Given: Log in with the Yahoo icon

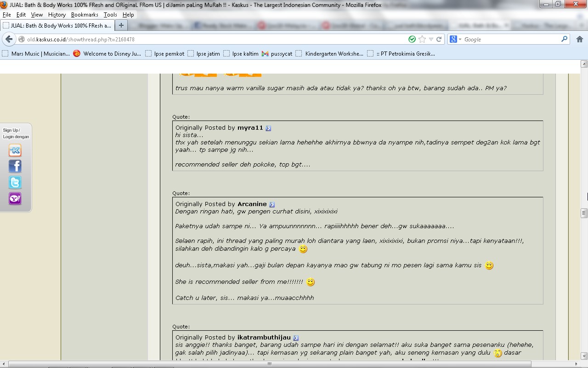Looking at the screenshot, I should point(15,198).
